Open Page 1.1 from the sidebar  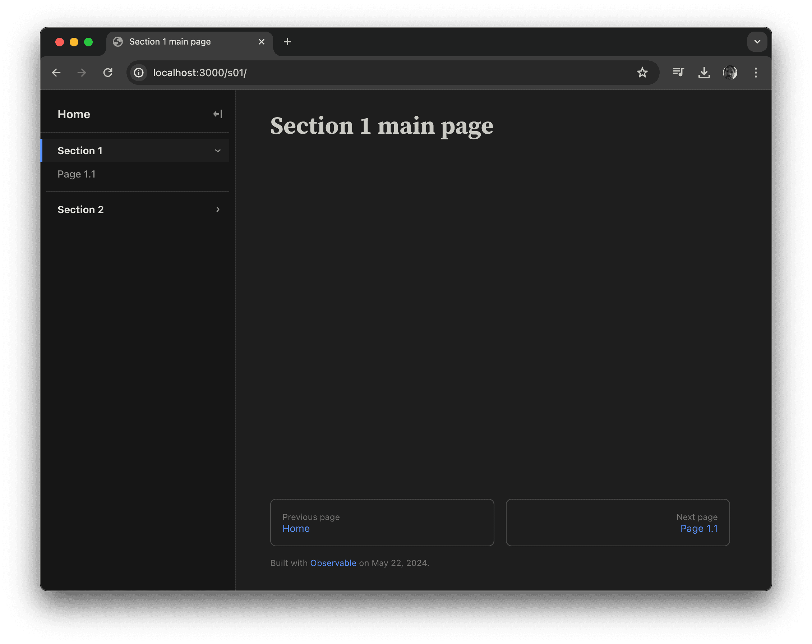[x=77, y=174]
